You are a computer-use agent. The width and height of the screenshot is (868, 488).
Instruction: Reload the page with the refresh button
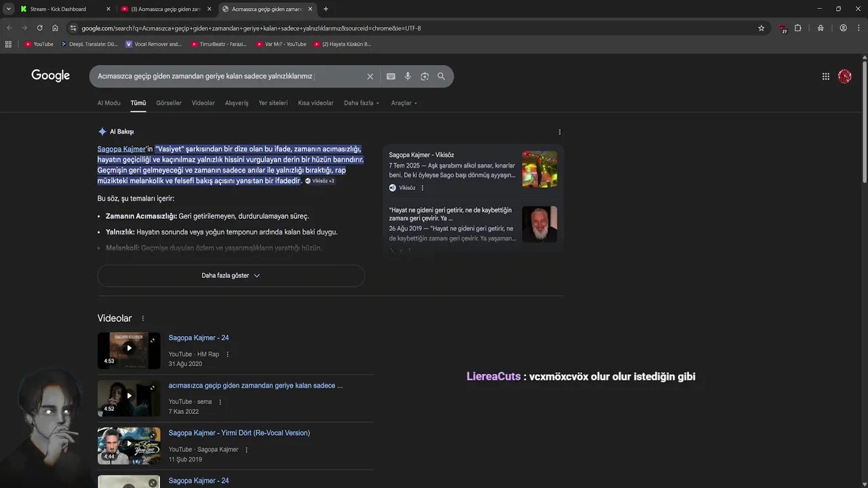click(x=39, y=28)
